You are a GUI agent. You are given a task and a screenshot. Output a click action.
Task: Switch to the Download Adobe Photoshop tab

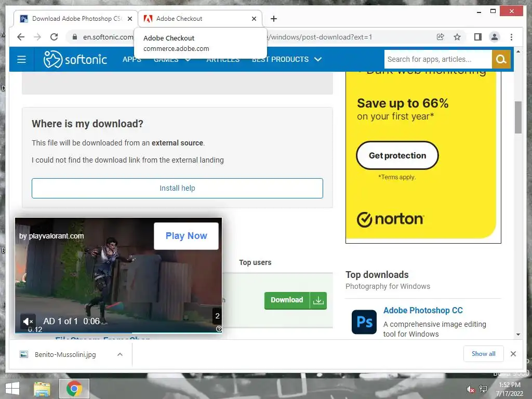pos(75,19)
